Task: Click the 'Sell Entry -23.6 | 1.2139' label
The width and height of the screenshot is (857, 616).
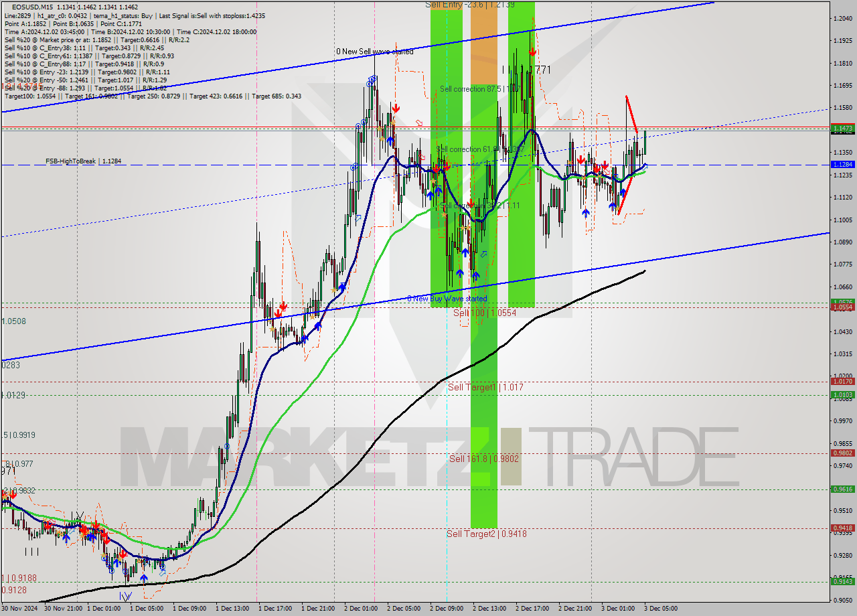Action: (x=470, y=4)
